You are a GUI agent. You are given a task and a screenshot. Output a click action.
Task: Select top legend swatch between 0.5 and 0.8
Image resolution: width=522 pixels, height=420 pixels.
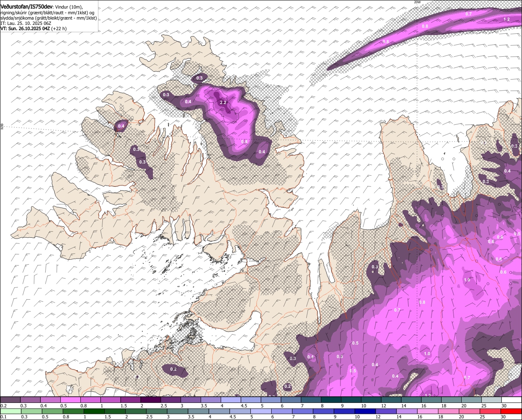pos(71,400)
